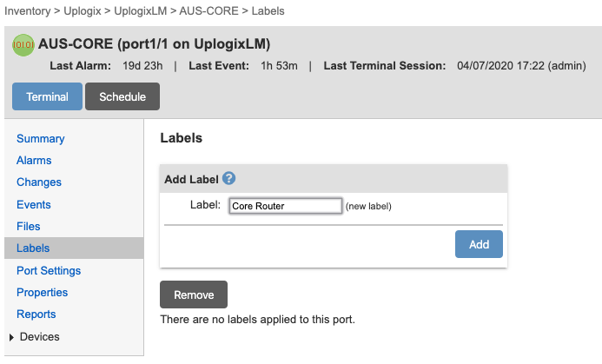Select Labels in the sidebar

tap(33, 248)
